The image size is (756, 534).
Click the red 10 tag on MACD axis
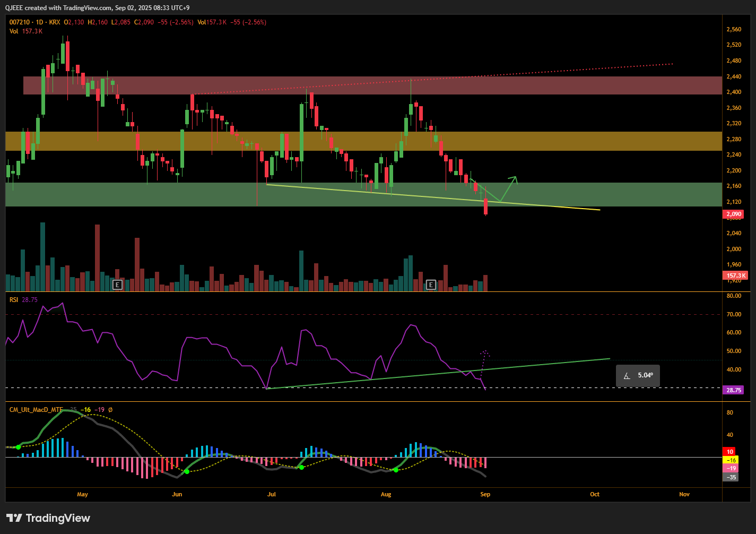(730, 452)
